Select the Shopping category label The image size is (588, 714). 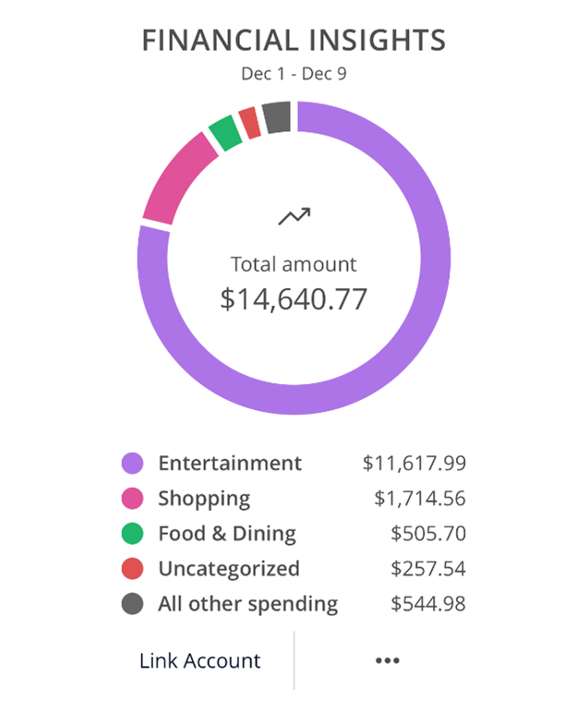click(x=204, y=499)
